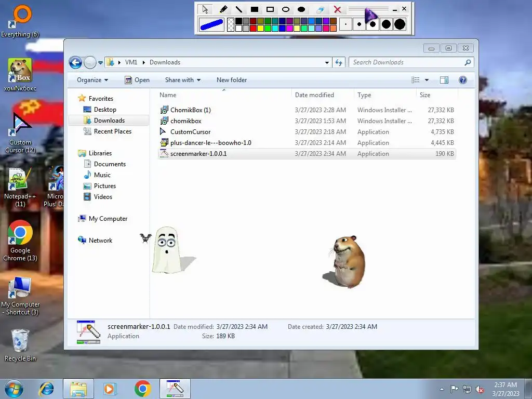Open the Music library

(x=102, y=175)
